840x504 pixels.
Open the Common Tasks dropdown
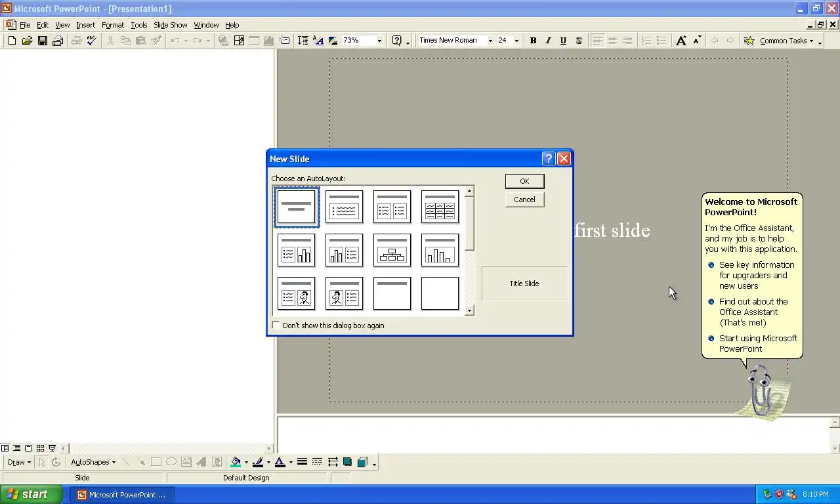coord(786,41)
